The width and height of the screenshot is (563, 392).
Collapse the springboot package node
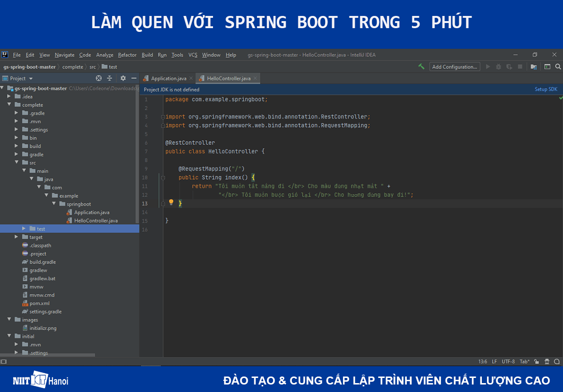54,204
